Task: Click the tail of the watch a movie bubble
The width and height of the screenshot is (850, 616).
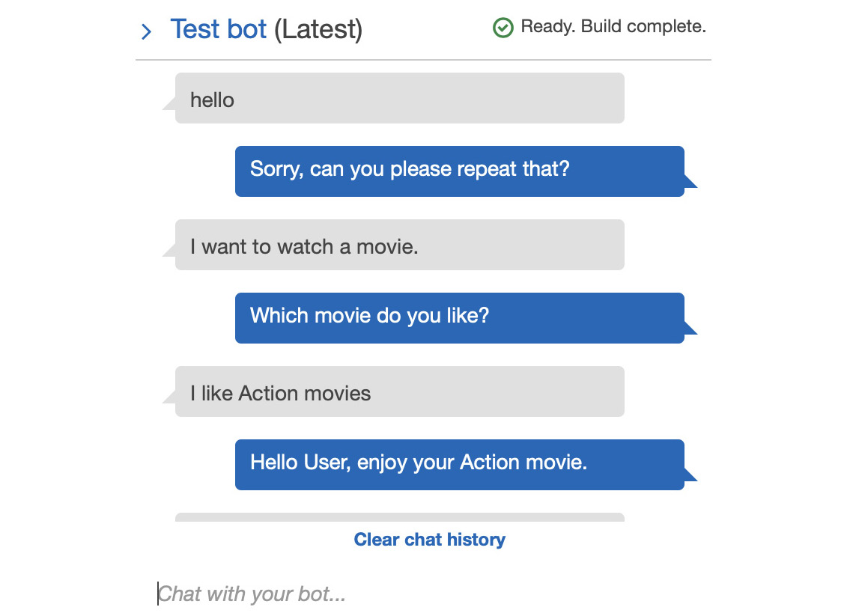Action: click(169, 250)
